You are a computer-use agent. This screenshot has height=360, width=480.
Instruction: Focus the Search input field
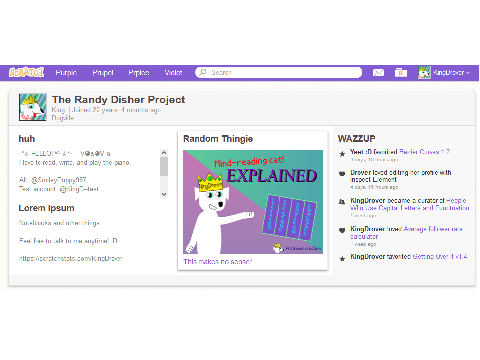click(279, 72)
